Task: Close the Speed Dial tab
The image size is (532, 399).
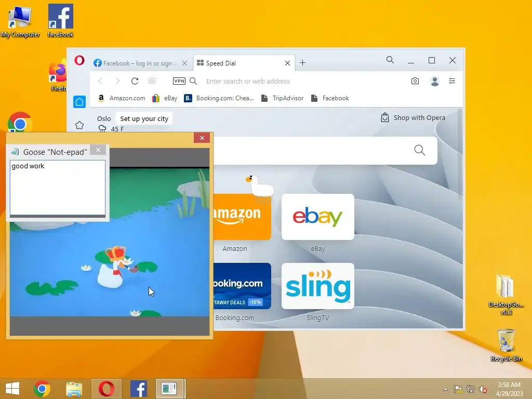Action: coord(287,63)
